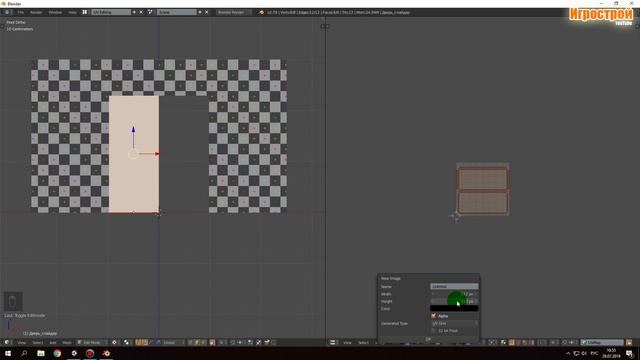Viewport: 640px width, 360px height.
Task: Show hidden system tray icons
Action: pos(568,353)
